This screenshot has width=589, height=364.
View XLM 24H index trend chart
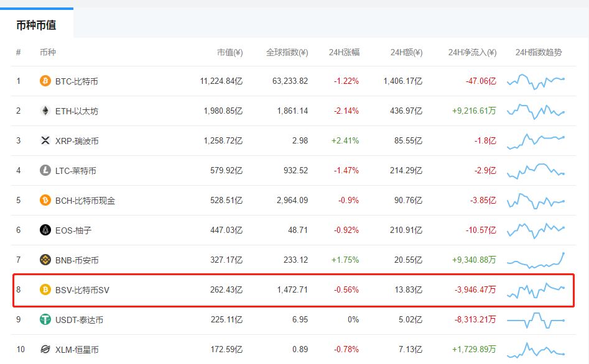536,350
